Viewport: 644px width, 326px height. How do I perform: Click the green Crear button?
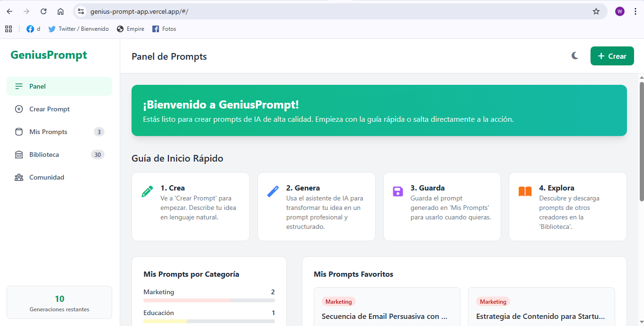coord(612,56)
